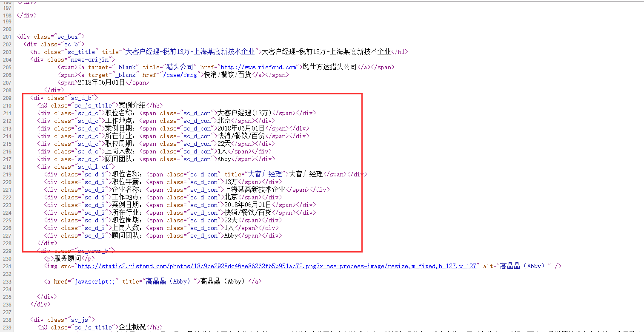Click 22天 on line 225
Screen dimensions: 644x332
point(231,220)
